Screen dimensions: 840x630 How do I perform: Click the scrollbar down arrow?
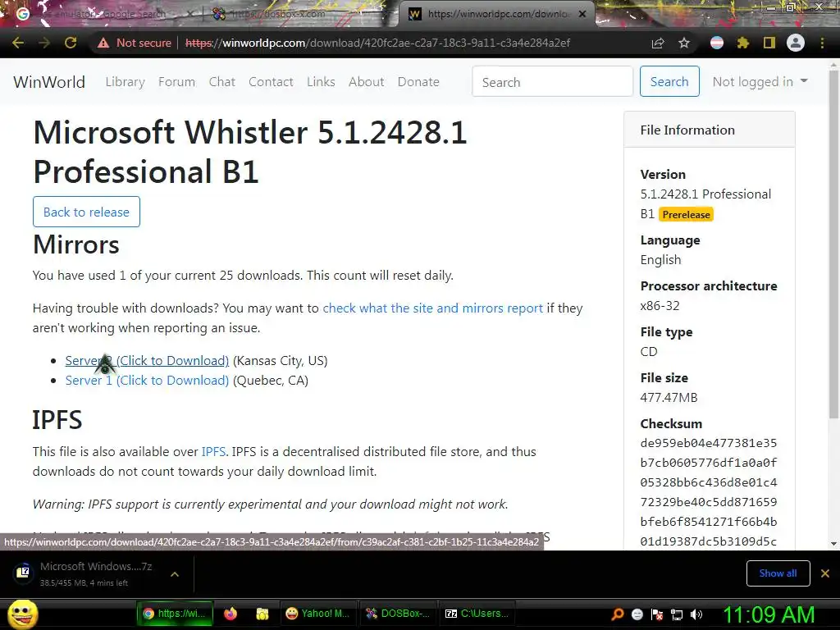[833, 543]
